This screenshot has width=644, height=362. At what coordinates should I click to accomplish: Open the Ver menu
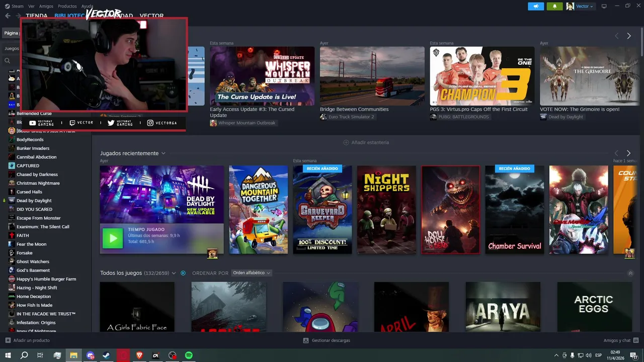(x=32, y=7)
